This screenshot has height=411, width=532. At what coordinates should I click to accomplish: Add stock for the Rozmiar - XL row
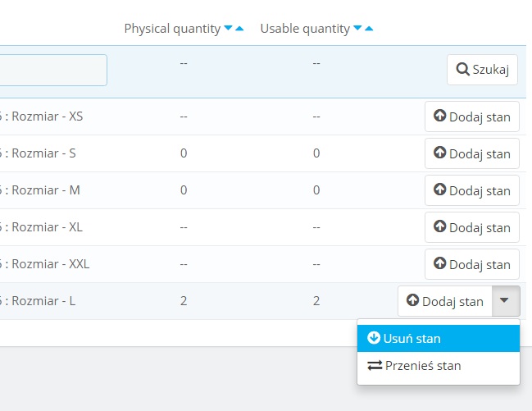471,227
